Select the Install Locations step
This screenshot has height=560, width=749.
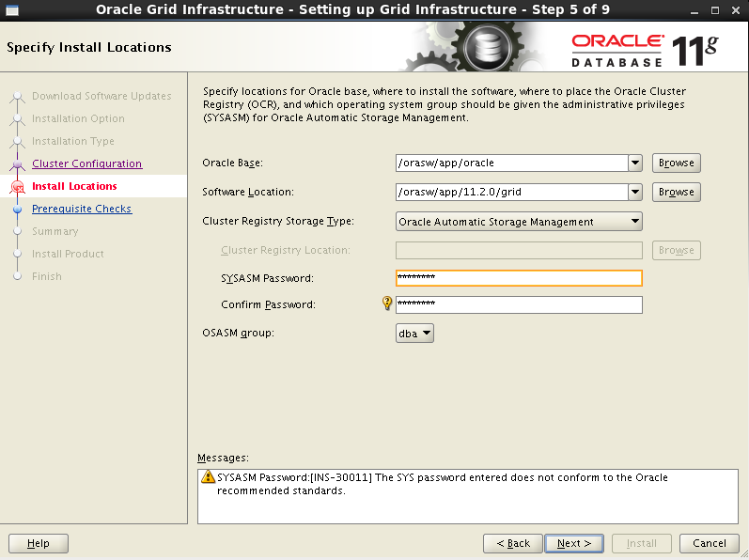(x=74, y=186)
